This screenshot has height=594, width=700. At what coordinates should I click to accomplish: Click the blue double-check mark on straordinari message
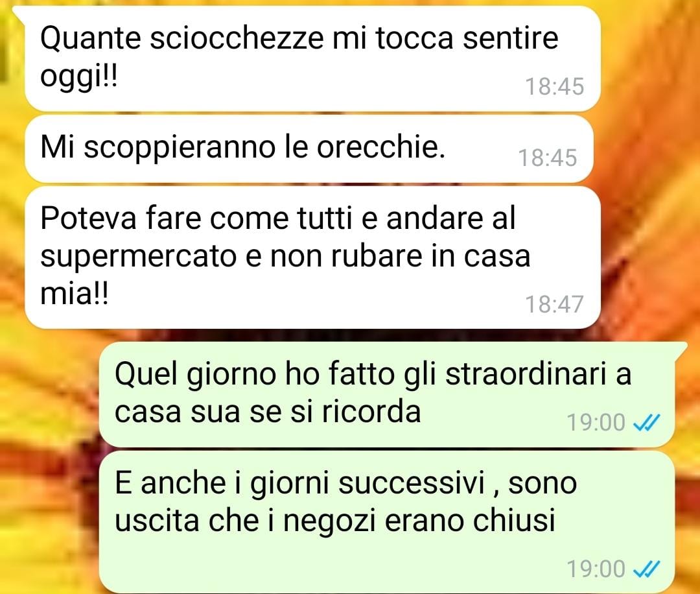[x=646, y=423]
